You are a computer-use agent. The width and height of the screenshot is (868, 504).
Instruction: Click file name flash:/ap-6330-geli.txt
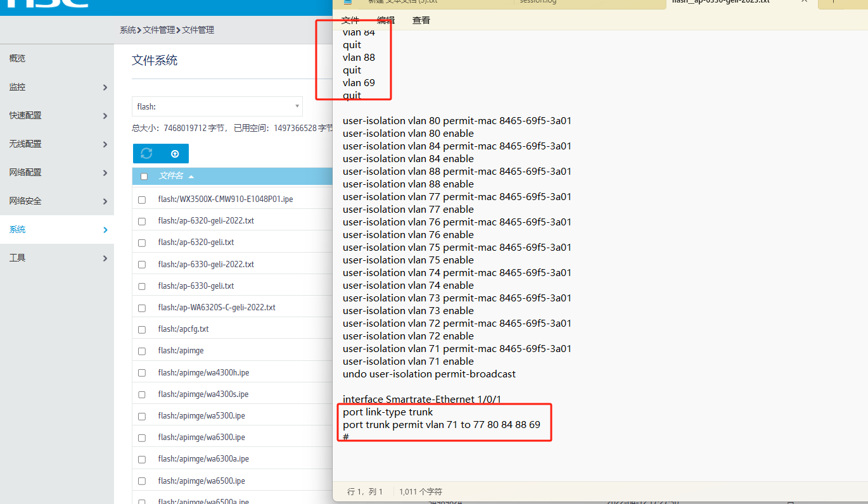(196, 286)
